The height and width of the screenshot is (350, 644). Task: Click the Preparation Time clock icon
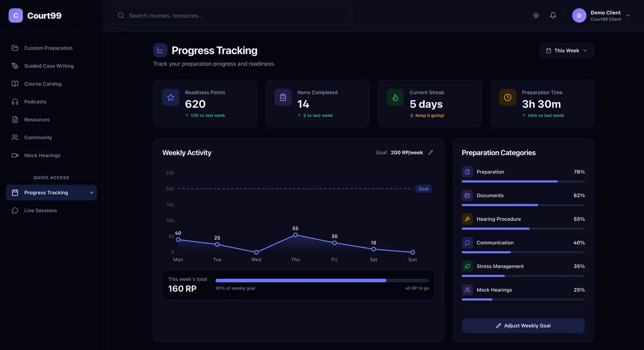[x=507, y=98]
